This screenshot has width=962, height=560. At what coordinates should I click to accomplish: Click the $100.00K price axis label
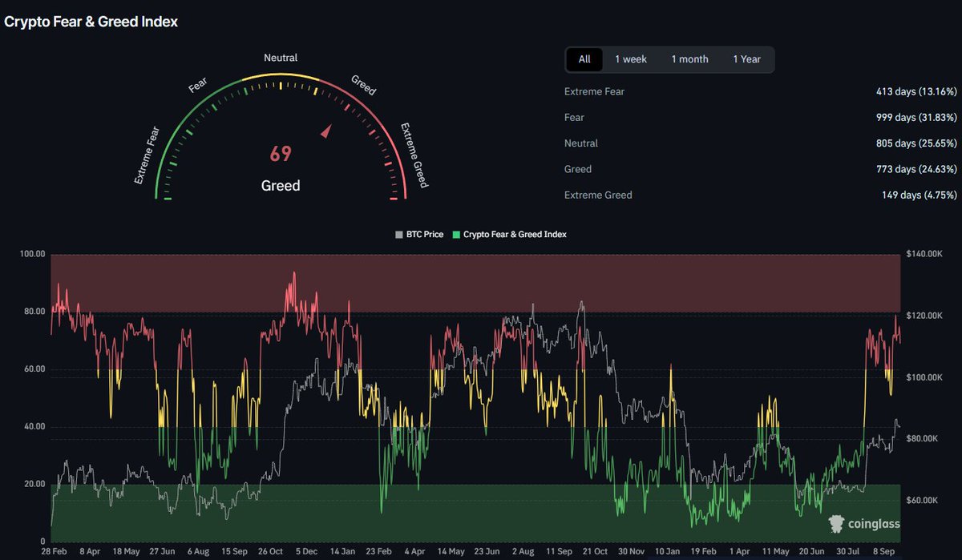pos(924,377)
